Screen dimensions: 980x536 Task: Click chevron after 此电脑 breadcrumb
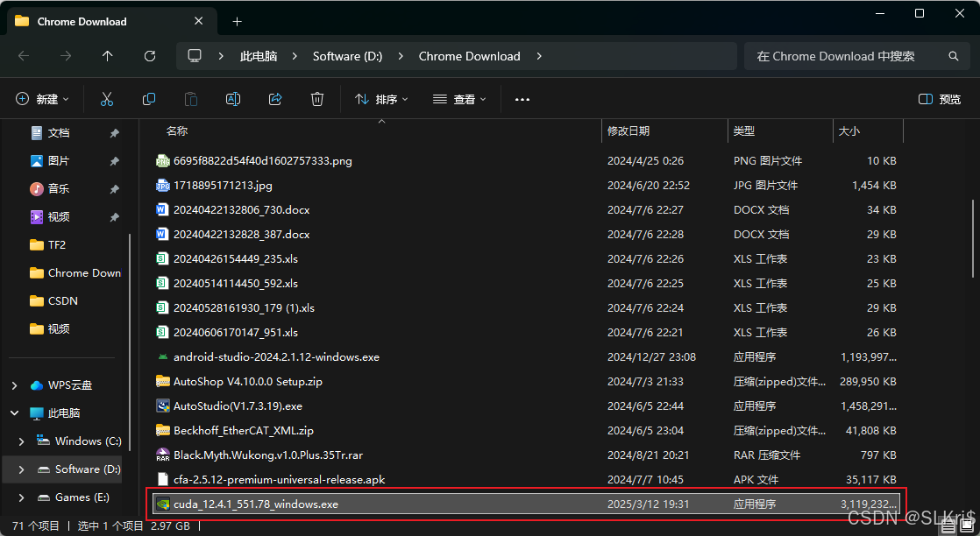point(295,56)
